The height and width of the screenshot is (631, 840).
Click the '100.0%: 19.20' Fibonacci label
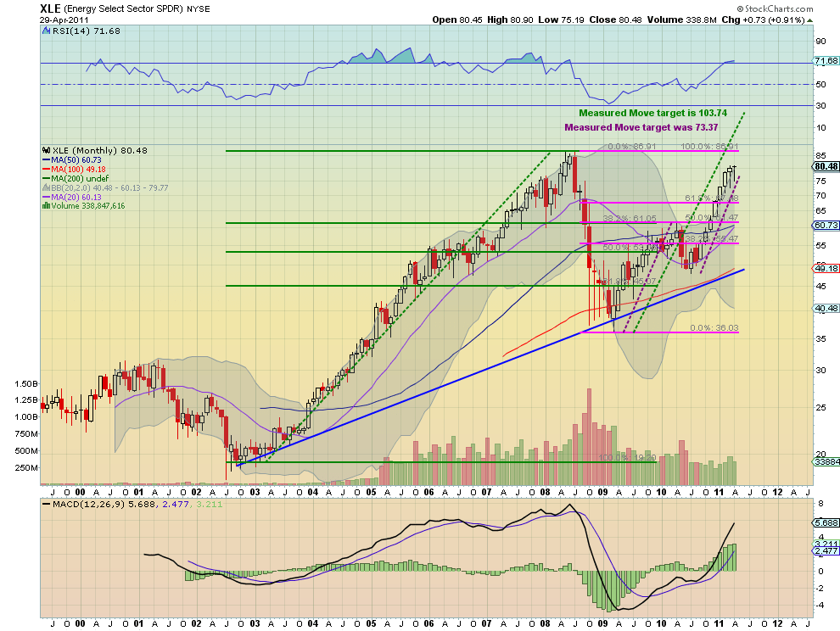click(627, 457)
